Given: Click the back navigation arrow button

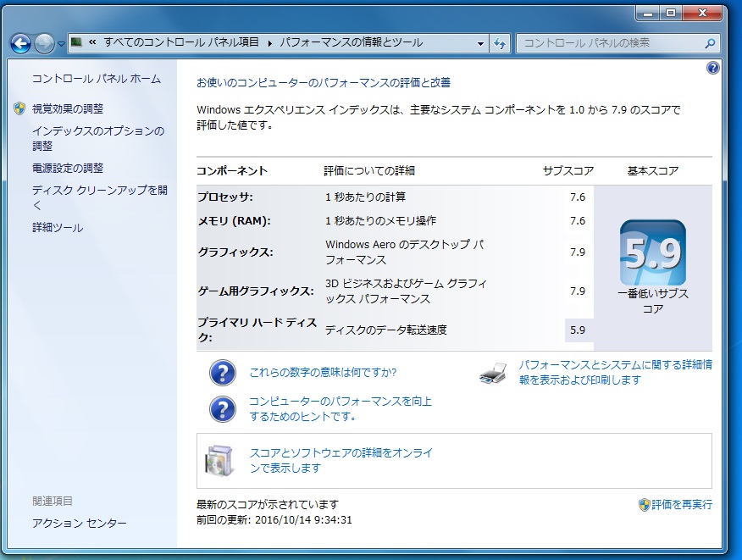Looking at the screenshot, I should [21, 43].
